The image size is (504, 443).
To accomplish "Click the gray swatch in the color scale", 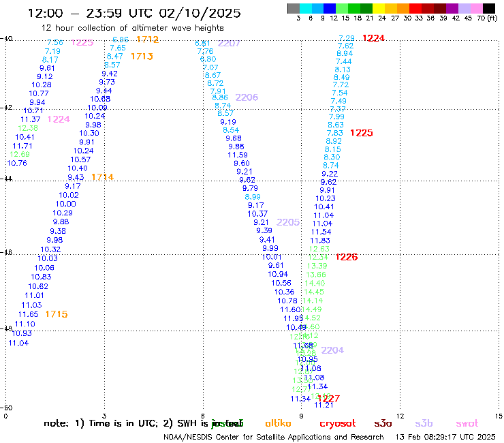I will pos(294,8).
